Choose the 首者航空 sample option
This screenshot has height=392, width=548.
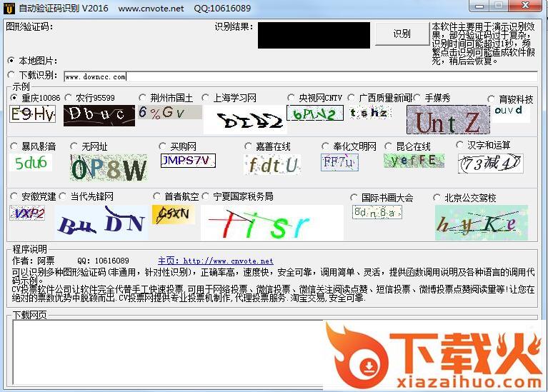pos(156,196)
